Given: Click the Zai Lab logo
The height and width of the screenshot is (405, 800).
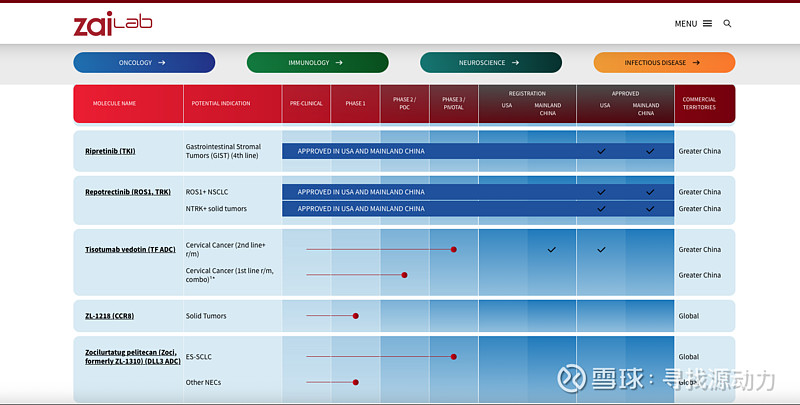Looking at the screenshot, I should coord(113,23).
